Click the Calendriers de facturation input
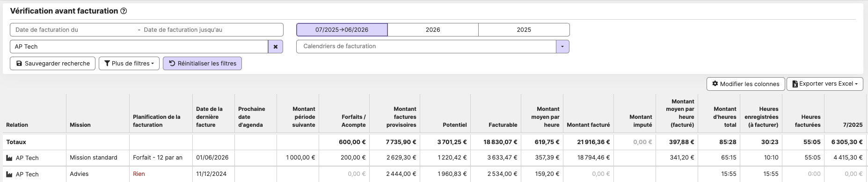Viewport: 868px width, 182px height. (x=426, y=46)
